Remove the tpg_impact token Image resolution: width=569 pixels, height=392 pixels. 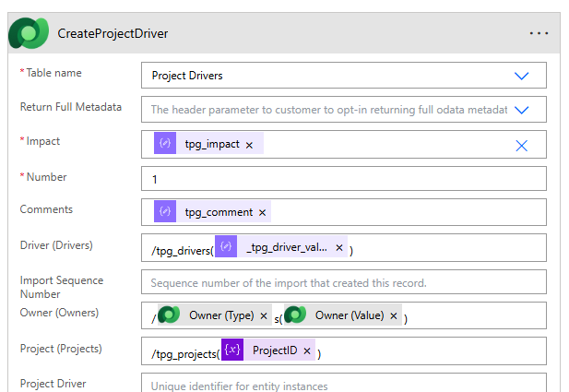pos(249,145)
